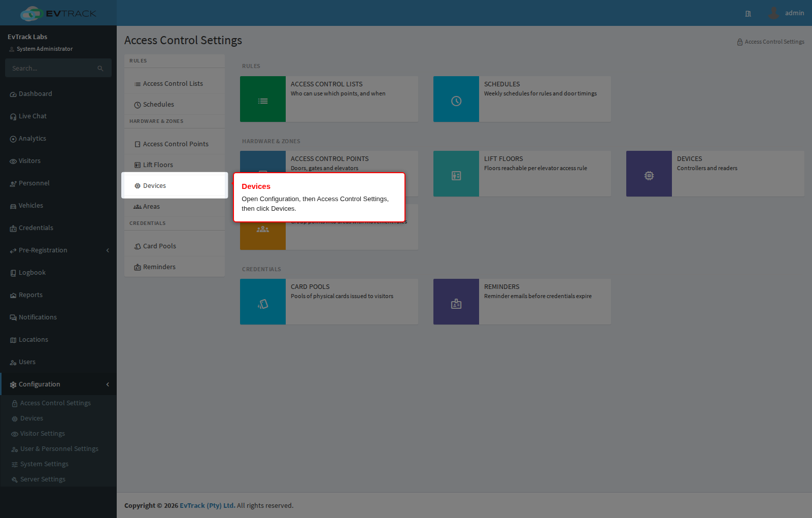This screenshot has width=812, height=518.
Task: Open System Settings submenu item
Action: point(58,464)
